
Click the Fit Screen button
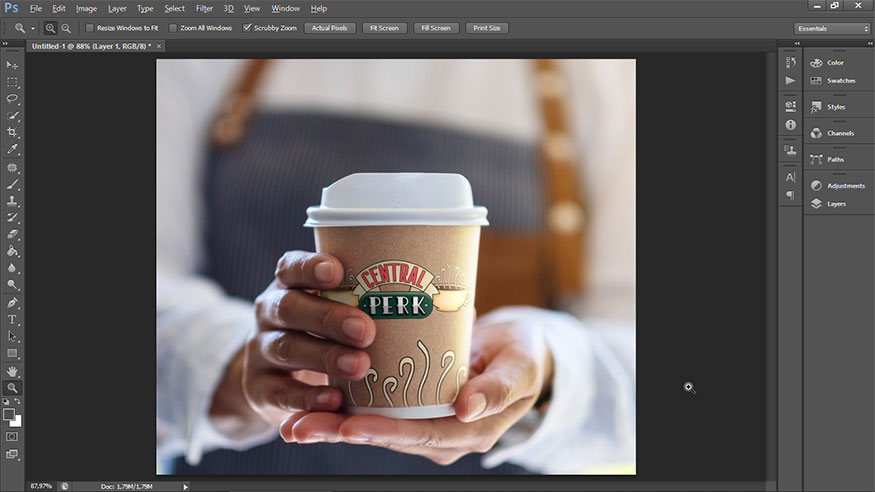click(x=384, y=28)
